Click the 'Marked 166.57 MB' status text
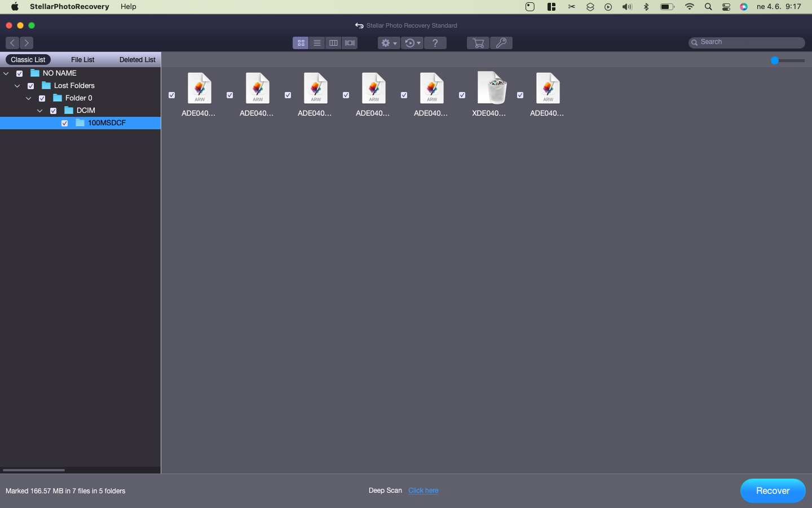The width and height of the screenshot is (812, 508). [65, 491]
